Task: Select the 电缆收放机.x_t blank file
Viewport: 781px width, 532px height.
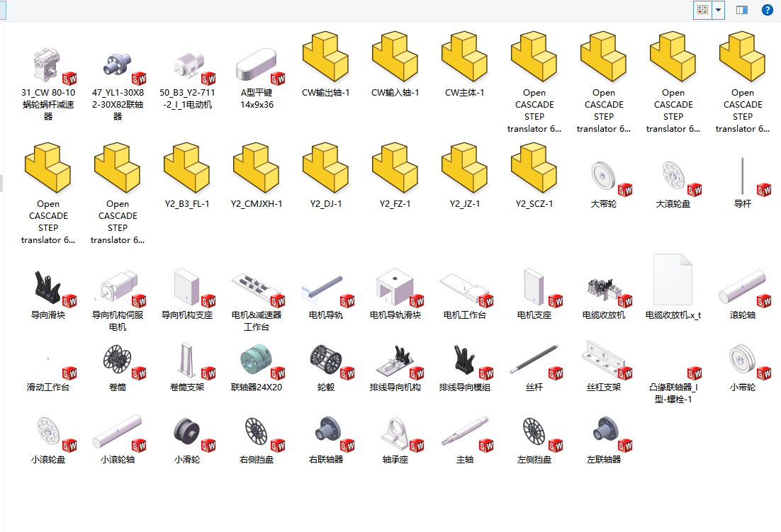Action: coord(673,280)
